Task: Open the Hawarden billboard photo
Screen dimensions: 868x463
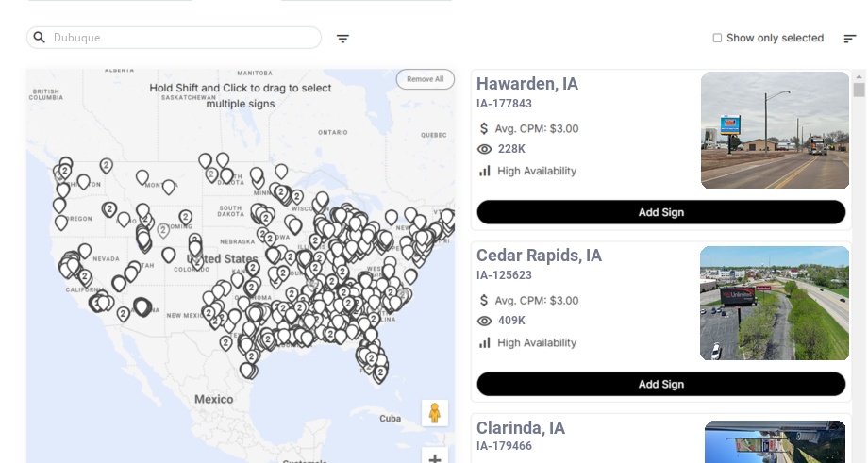Action: (x=775, y=130)
